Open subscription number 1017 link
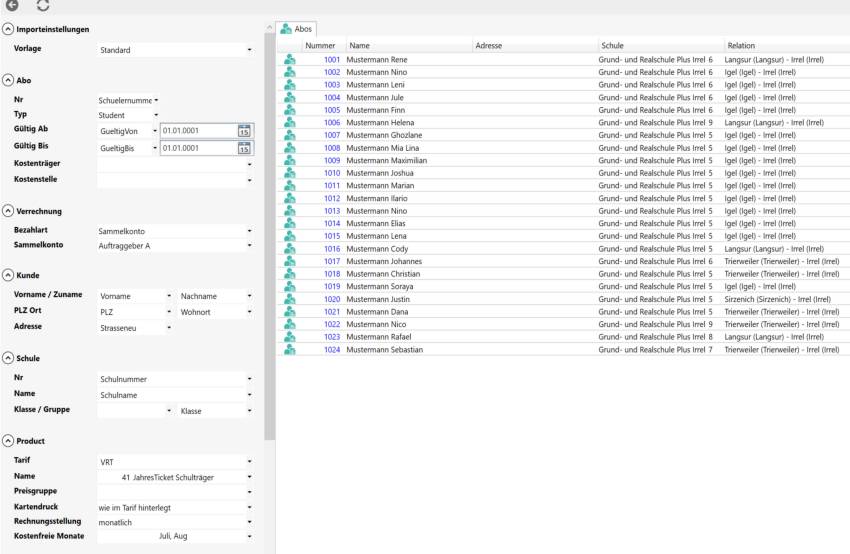This screenshot has height=554, width=850. [x=332, y=261]
